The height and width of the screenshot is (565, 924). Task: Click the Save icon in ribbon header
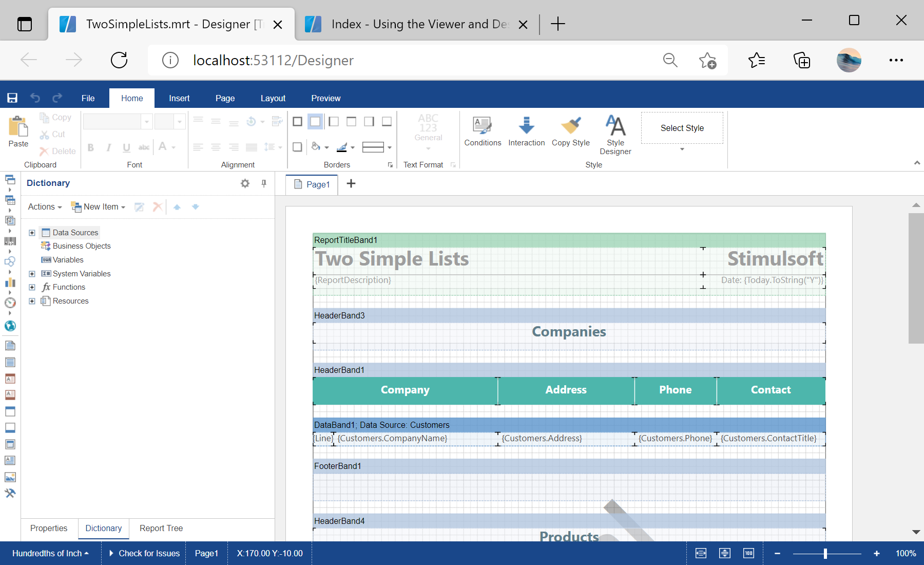coord(12,98)
